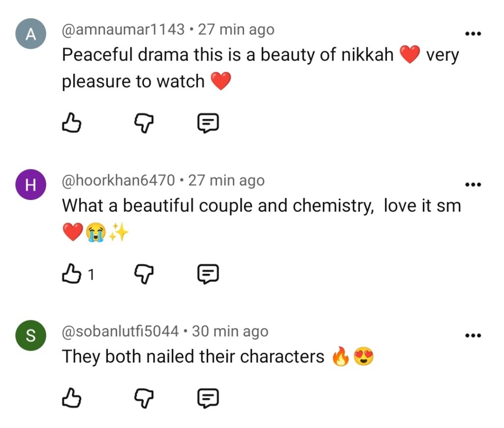Viewport: 504px width, 428px height.
Task: Reply to the Peaceful drama comment
Action: (208, 123)
